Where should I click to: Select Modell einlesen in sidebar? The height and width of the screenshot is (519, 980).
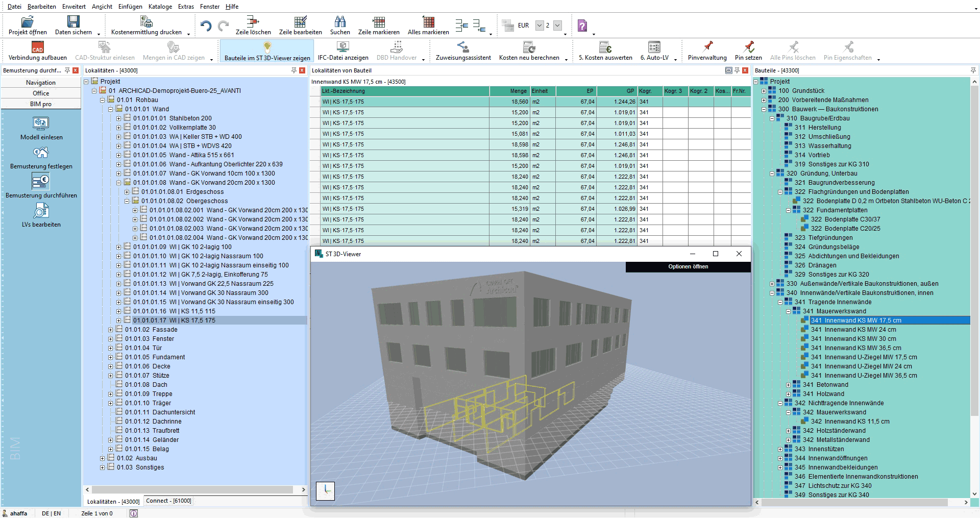[41, 128]
